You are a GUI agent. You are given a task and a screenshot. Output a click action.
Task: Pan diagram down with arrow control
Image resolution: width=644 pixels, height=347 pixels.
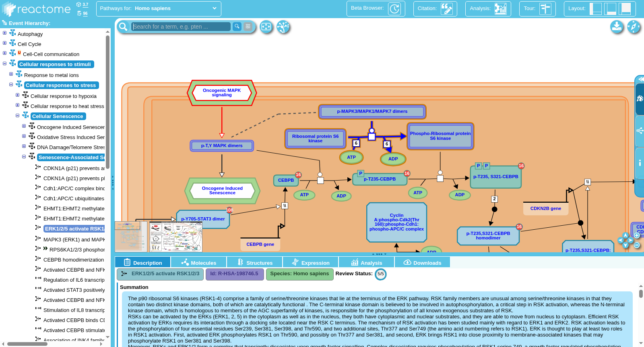pos(625,245)
